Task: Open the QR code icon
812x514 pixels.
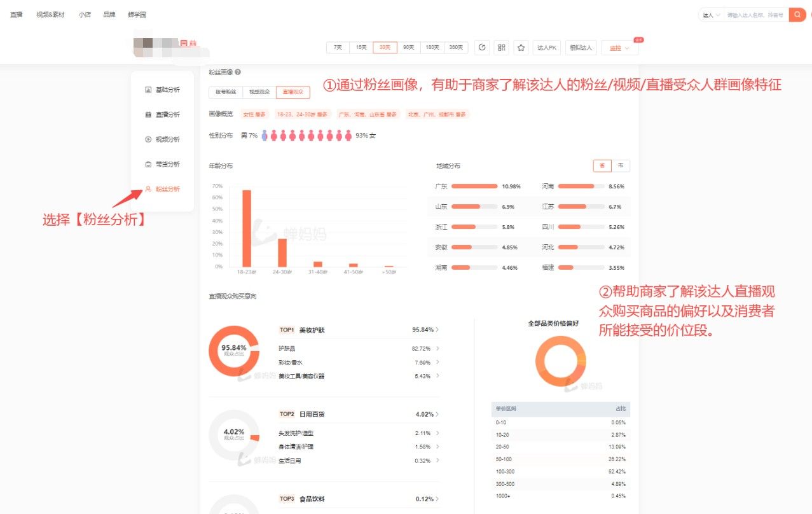Action: pyautogui.click(x=502, y=48)
